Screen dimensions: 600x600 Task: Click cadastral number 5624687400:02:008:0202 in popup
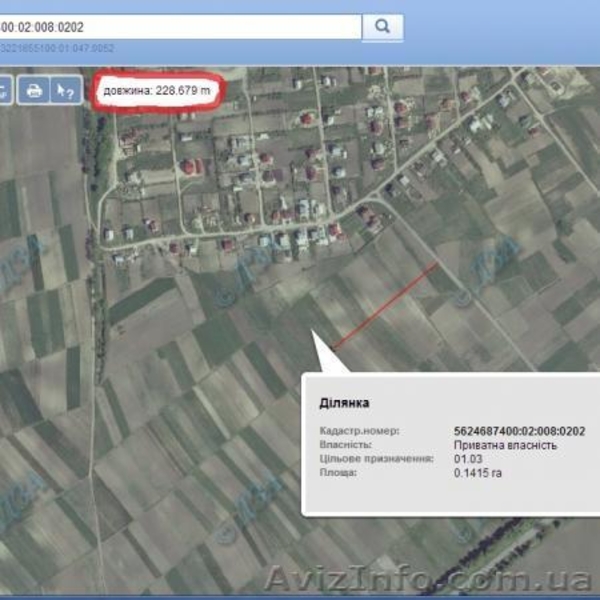coord(519,431)
